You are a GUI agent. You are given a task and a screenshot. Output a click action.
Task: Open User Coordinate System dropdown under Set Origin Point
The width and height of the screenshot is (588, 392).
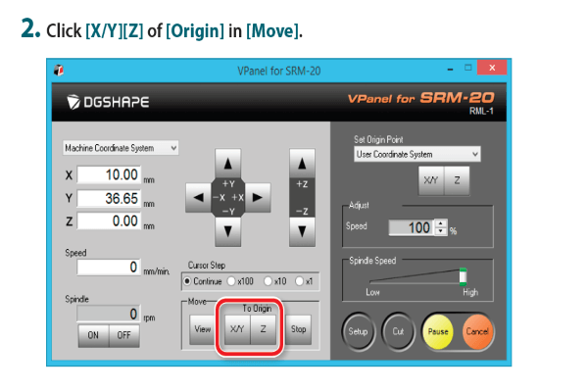[x=417, y=154]
